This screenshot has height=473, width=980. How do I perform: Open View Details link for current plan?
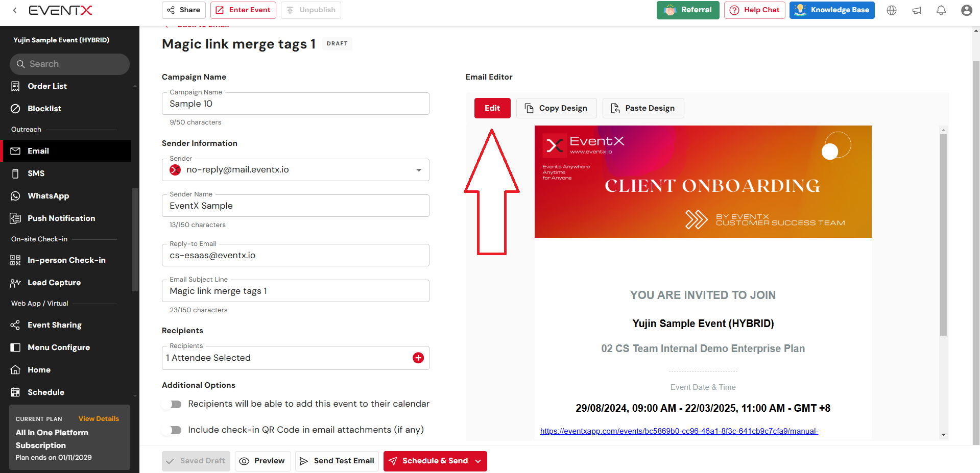99,419
